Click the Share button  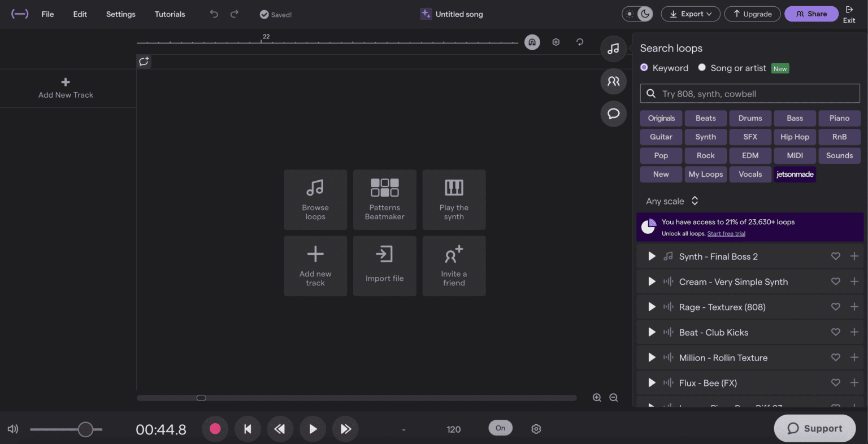click(x=811, y=14)
